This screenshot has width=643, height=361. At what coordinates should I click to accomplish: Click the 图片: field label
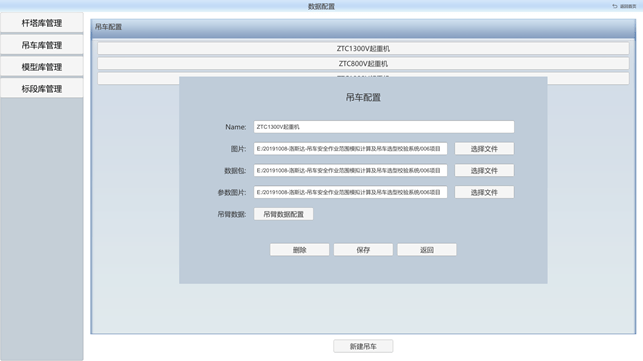tap(238, 149)
